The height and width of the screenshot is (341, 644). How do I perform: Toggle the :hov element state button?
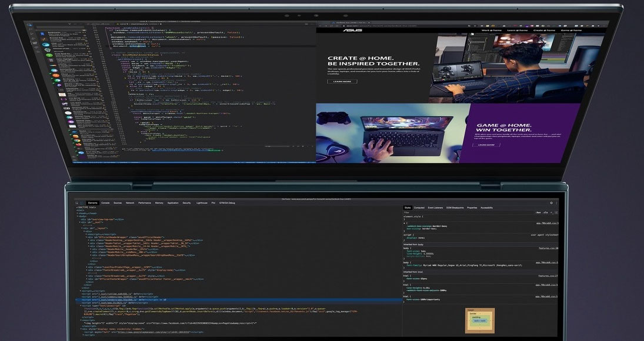pyautogui.click(x=538, y=213)
